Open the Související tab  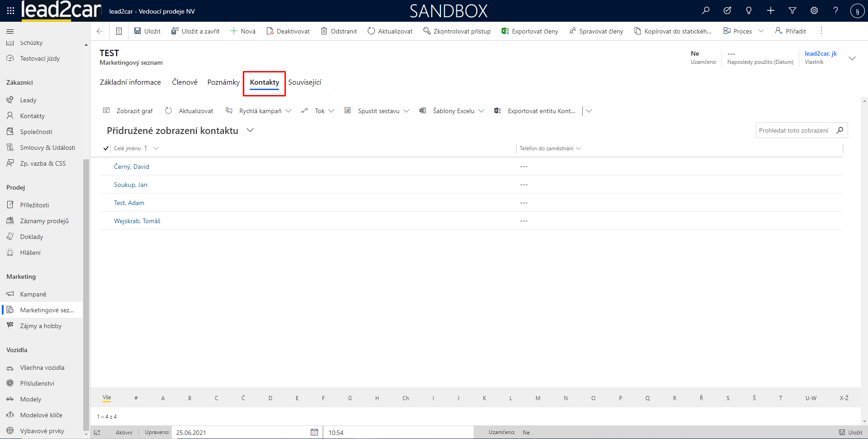(x=304, y=82)
